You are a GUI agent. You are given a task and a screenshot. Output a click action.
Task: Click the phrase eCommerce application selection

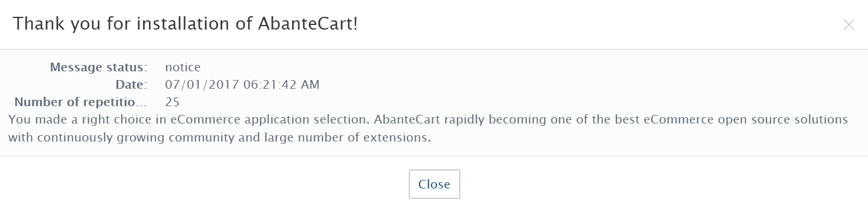coord(270,120)
